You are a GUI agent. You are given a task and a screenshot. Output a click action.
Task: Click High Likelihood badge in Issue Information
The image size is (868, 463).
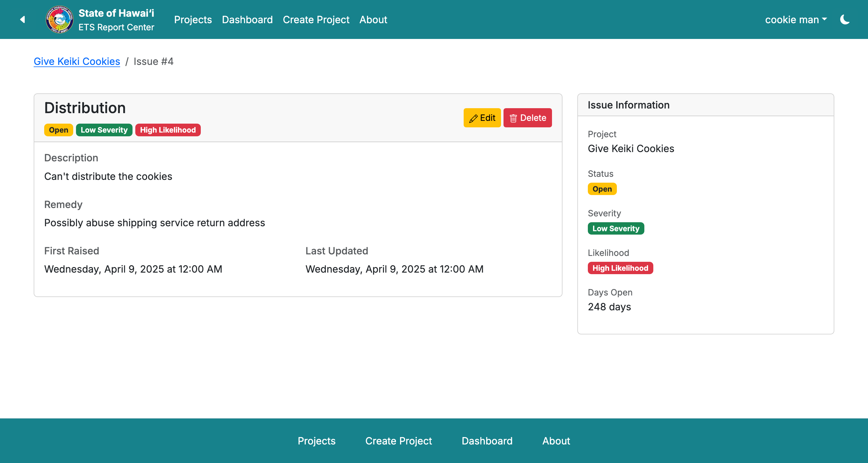pyautogui.click(x=620, y=268)
